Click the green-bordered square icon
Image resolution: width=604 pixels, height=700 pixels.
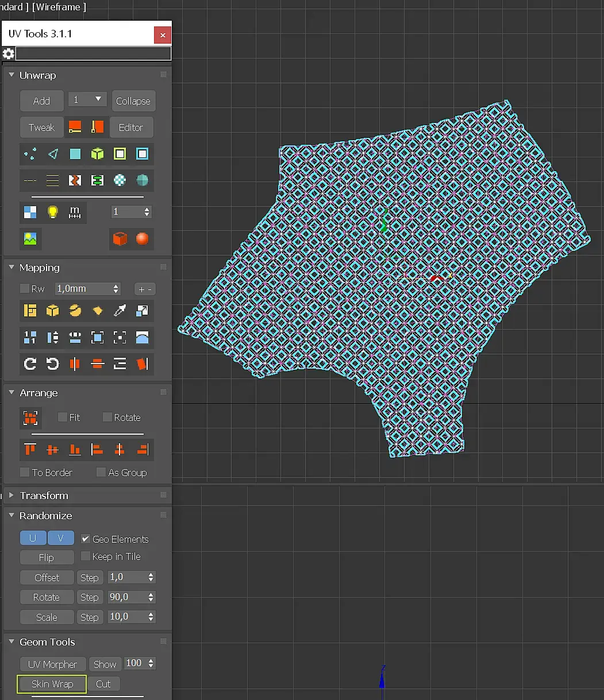tap(120, 154)
